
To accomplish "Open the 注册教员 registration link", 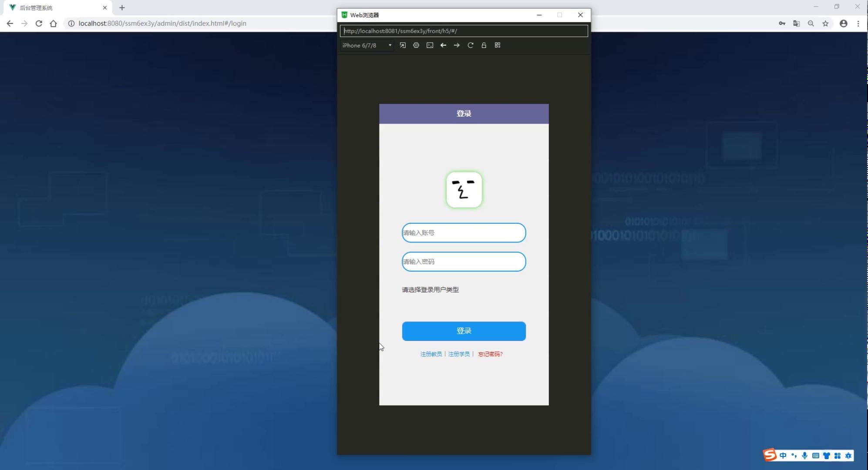I will click(x=431, y=354).
